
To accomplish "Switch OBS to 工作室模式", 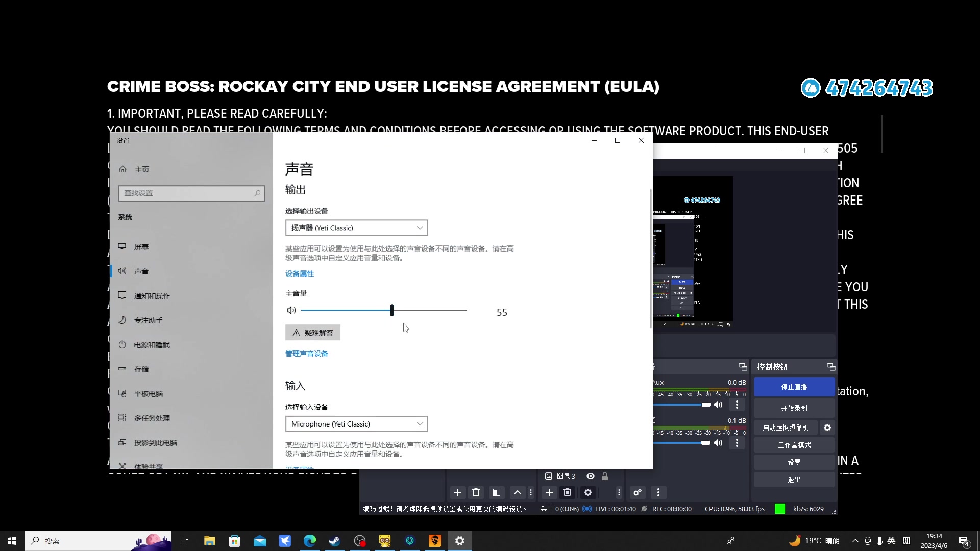I will pyautogui.click(x=794, y=445).
